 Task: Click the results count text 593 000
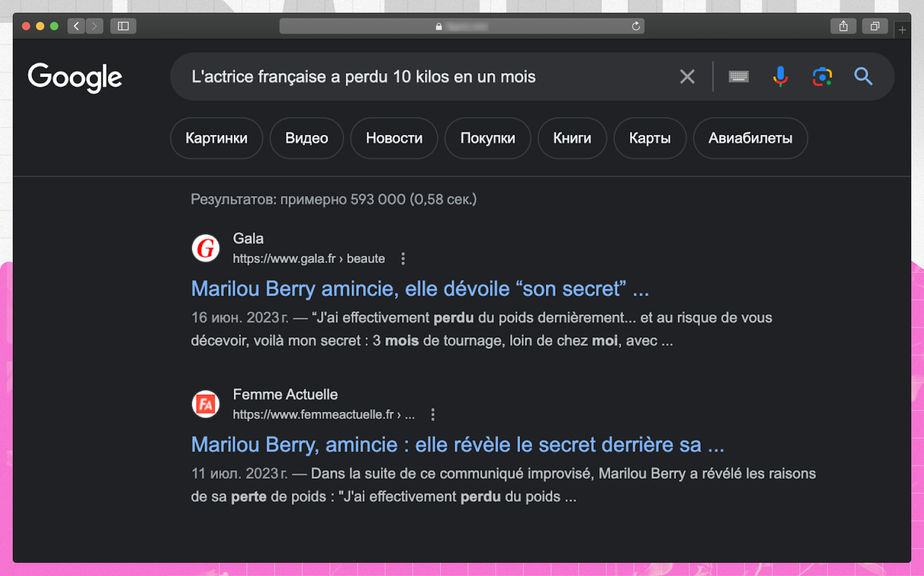pos(334,199)
